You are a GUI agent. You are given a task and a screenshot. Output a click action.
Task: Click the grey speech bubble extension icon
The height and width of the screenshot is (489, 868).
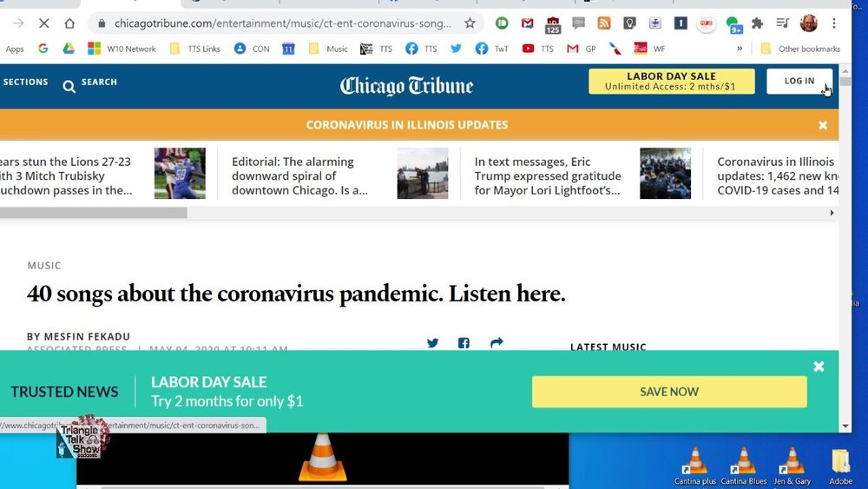point(578,23)
